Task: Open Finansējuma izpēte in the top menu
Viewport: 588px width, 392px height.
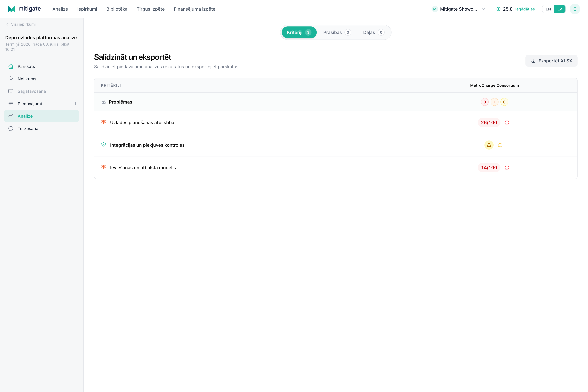Action: tap(195, 9)
